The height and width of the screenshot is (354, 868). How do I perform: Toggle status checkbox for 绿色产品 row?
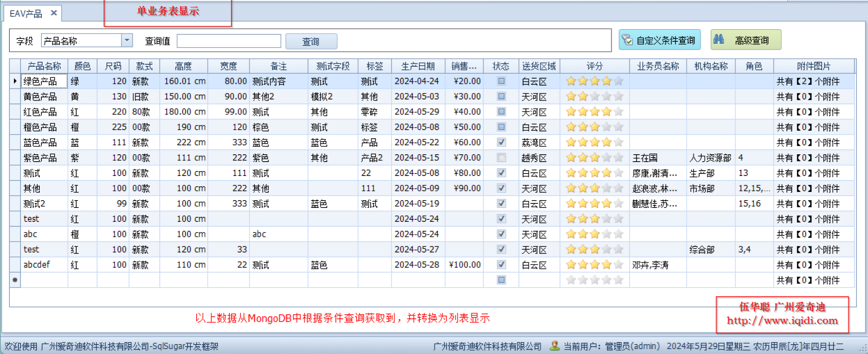point(501,81)
